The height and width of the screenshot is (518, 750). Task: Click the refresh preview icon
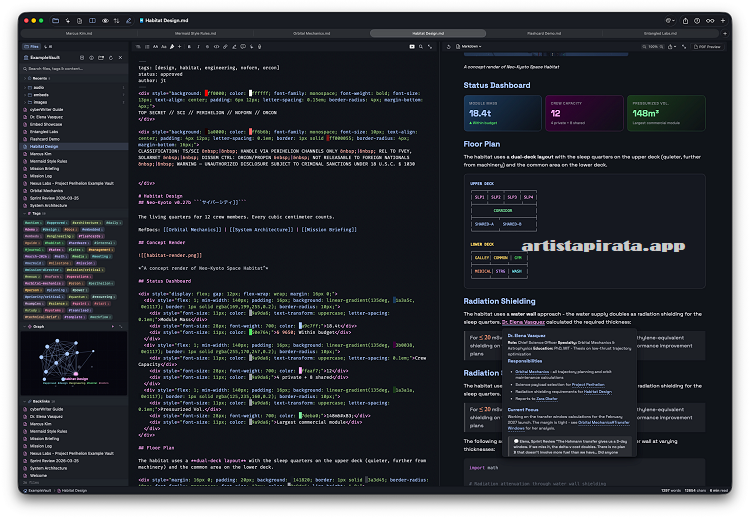(449, 46)
